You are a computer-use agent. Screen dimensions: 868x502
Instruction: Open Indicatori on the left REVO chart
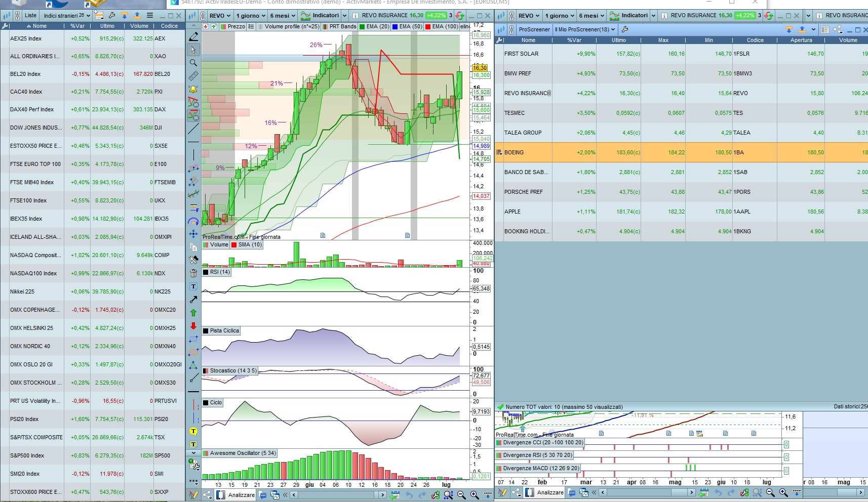pyautogui.click(x=320, y=16)
